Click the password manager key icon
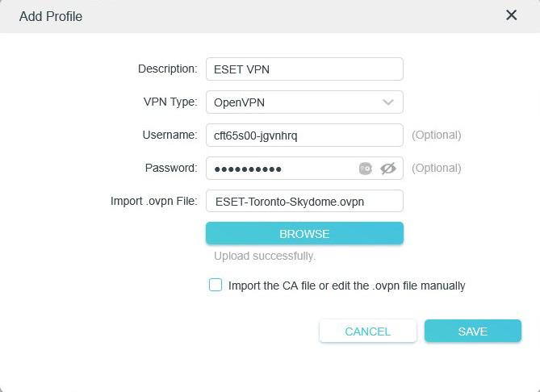 [x=365, y=169]
